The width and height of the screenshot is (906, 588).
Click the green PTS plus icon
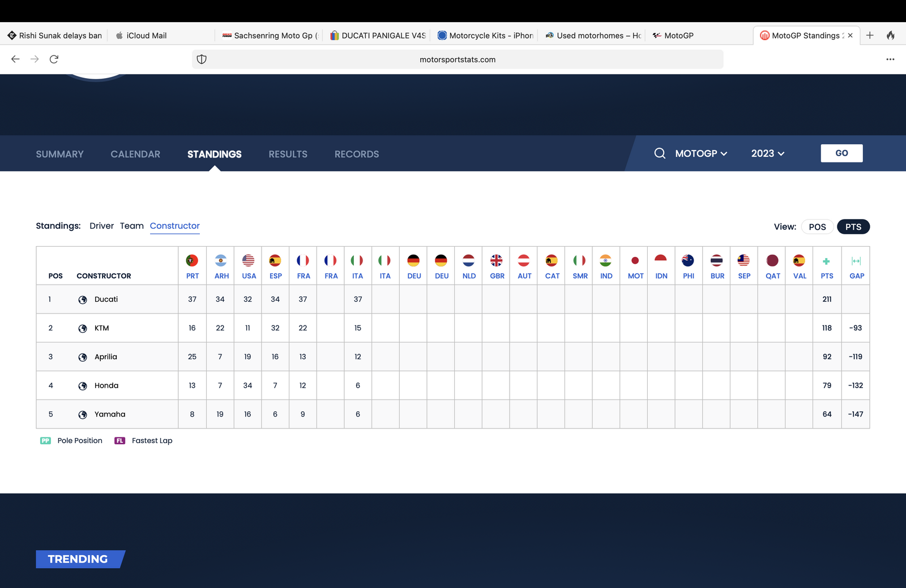tap(826, 261)
